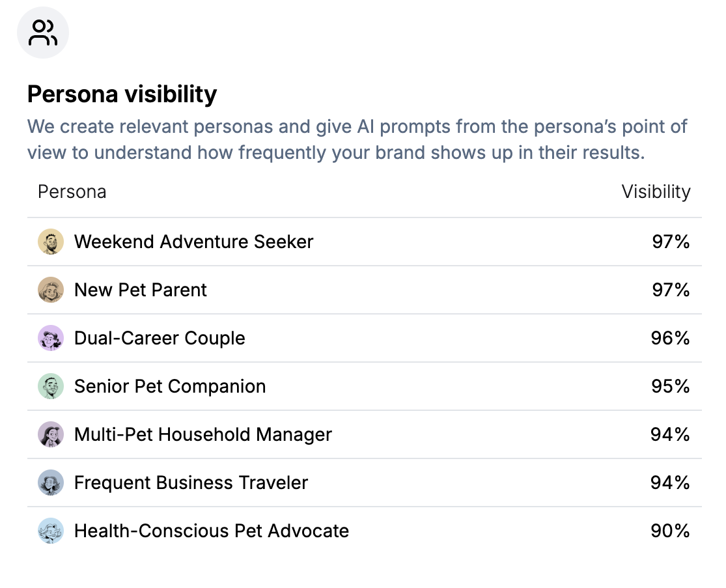Click the 97% visibility value for Weekend Adventure Seeker

tap(671, 242)
